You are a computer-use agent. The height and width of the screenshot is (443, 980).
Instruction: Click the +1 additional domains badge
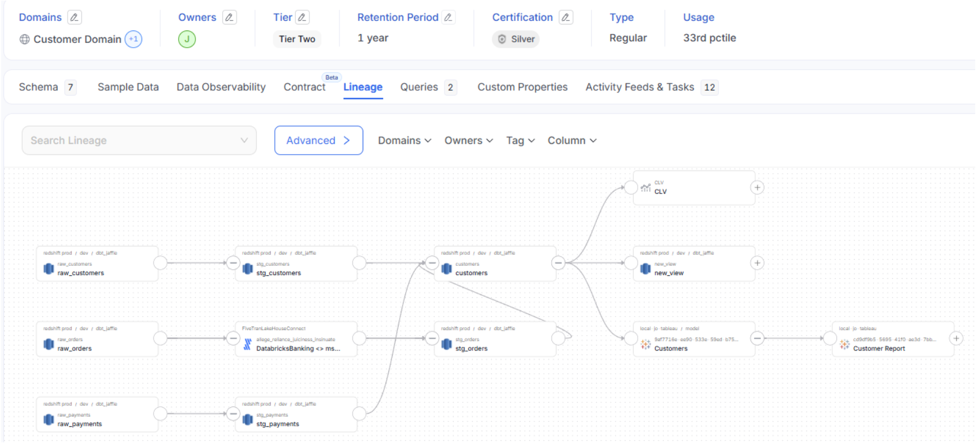pos(133,39)
